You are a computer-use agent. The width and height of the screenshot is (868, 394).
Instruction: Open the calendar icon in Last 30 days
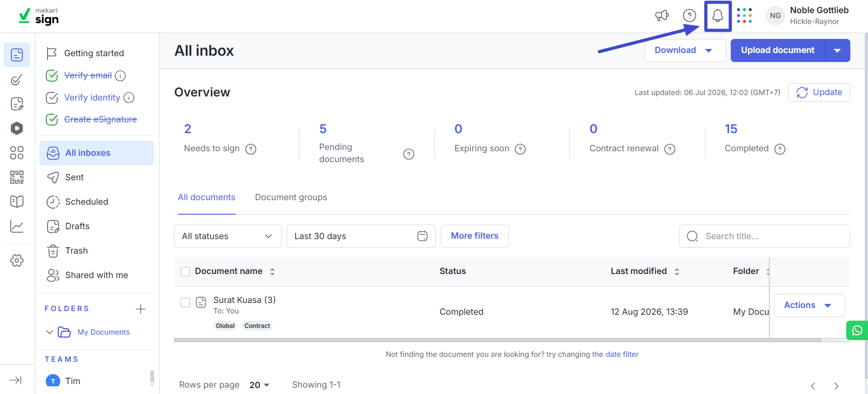click(x=422, y=236)
